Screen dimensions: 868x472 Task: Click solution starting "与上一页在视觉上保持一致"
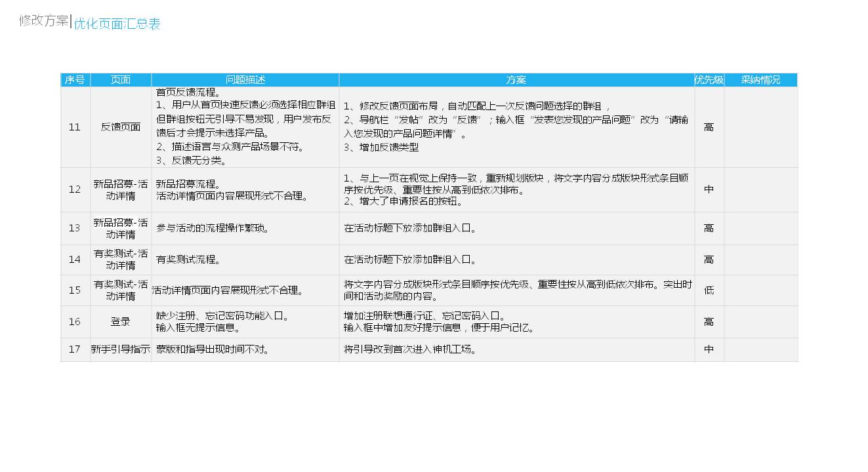[x=517, y=189]
